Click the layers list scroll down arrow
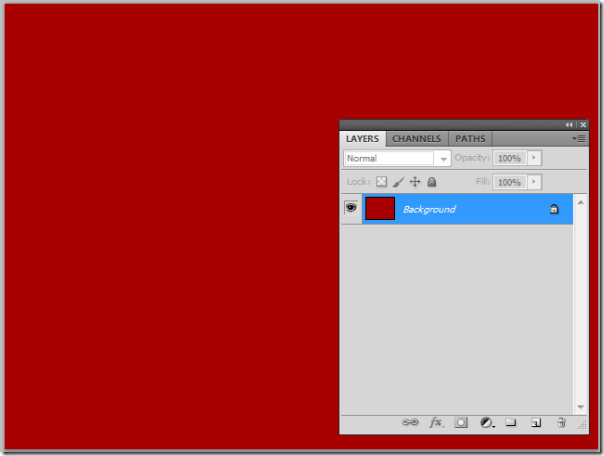604x456 pixels. pos(581,407)
